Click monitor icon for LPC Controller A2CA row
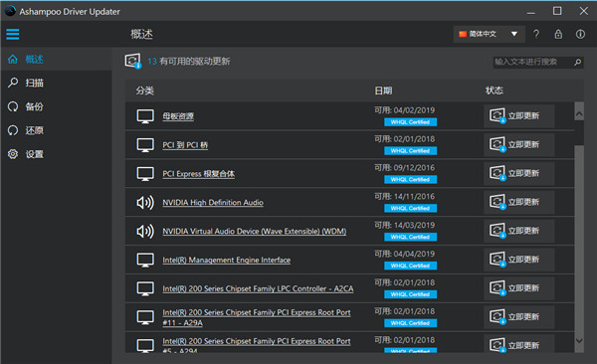 pos(145,288)
